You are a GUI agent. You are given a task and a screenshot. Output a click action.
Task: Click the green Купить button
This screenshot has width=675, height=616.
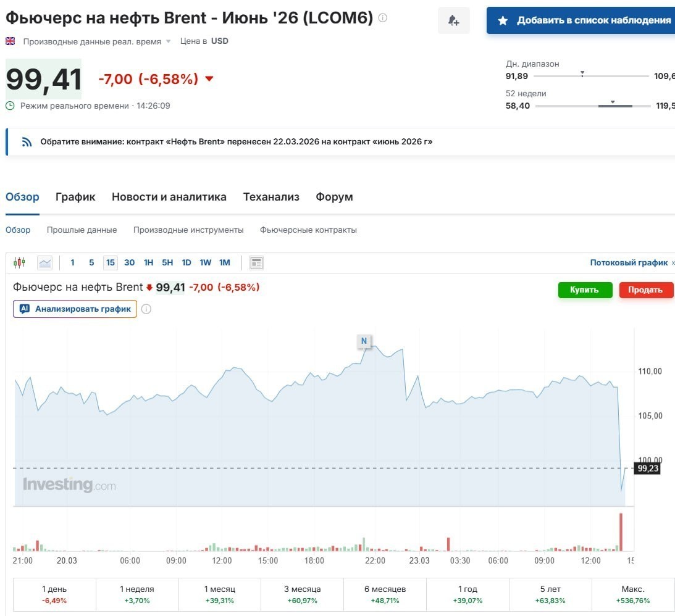pyautogui.click(x=585, y=290)
